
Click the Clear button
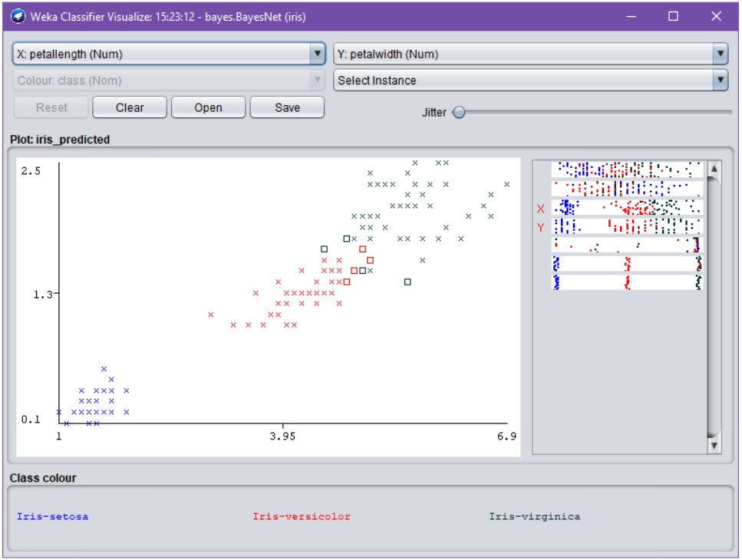(129, 107)
